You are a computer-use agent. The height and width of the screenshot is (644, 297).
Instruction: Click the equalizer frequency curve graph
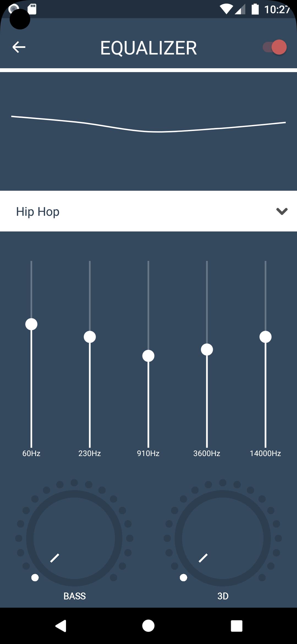pyautogui.click(x=148, y=131)
